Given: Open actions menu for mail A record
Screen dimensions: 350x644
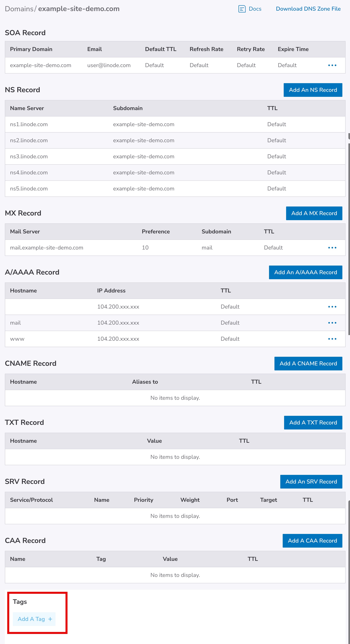Looking at the screenshot, I should 332,323.
